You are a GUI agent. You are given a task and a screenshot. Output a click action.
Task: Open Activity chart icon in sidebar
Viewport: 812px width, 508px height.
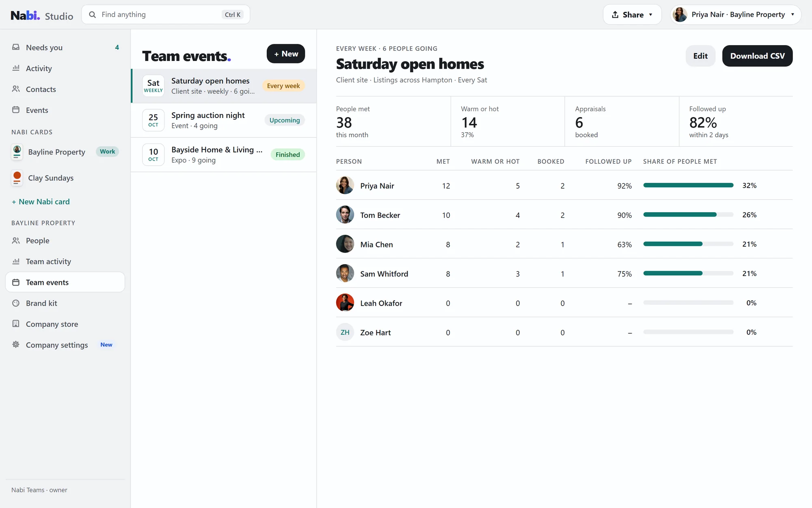16,68
